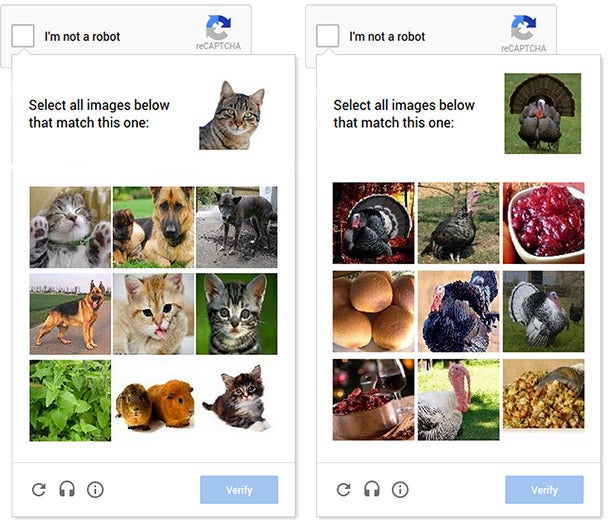This screenshot has width=610, height=524.
Task: Select the cranberry sauce bowl image
Action: 543,223
